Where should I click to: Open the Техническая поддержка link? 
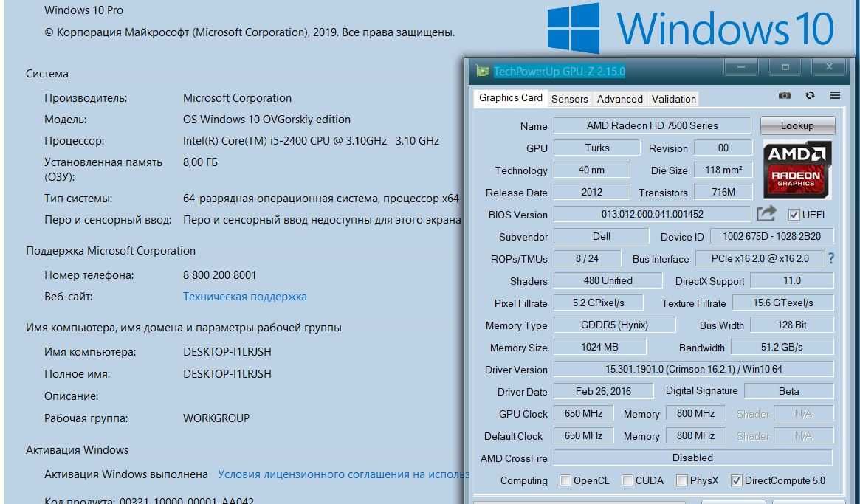[x=244, y=297]
